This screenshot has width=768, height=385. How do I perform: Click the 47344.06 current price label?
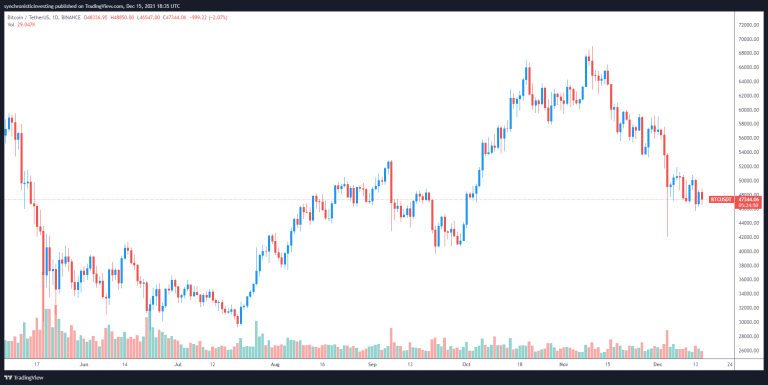tap(748, 199)
